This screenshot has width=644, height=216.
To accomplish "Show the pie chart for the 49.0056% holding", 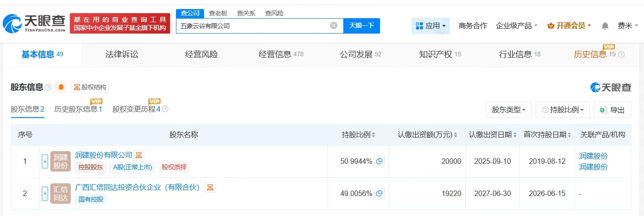I will (379, 193).
